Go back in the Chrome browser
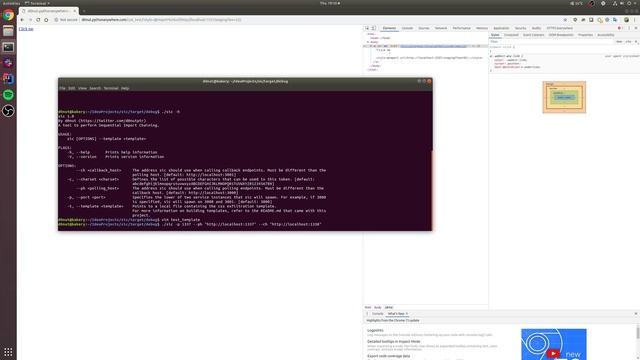The width and height of the screenshot is (640, 360). pyautogui.click(x=22, y=20)
